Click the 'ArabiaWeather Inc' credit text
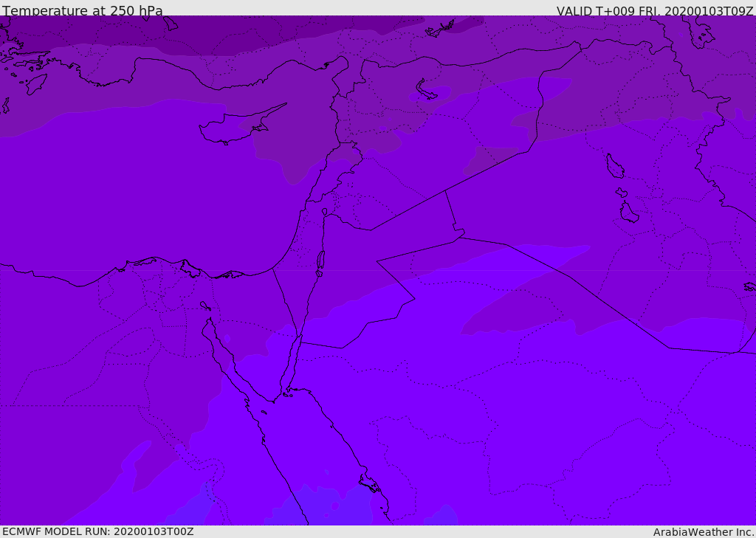Viewport: 756px width, 538px height. [x=703, y=532]
